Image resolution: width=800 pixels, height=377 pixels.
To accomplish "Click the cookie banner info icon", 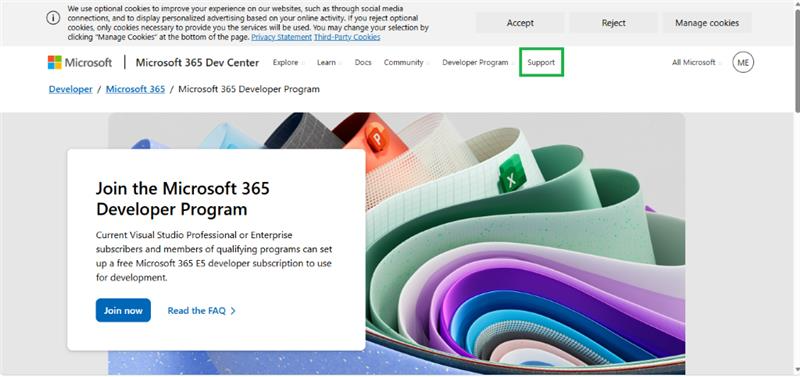I will 53,18.
